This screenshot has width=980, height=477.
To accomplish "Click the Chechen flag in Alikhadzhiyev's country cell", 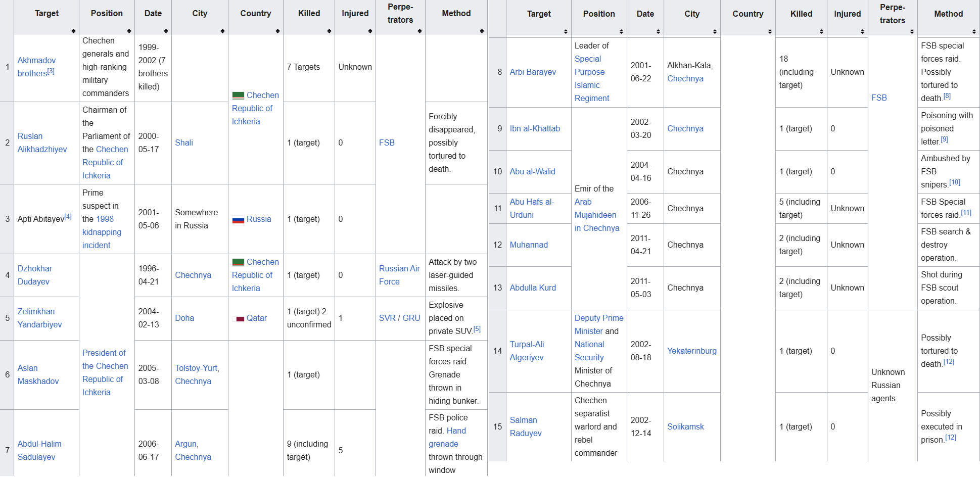I will coord(238,96).
